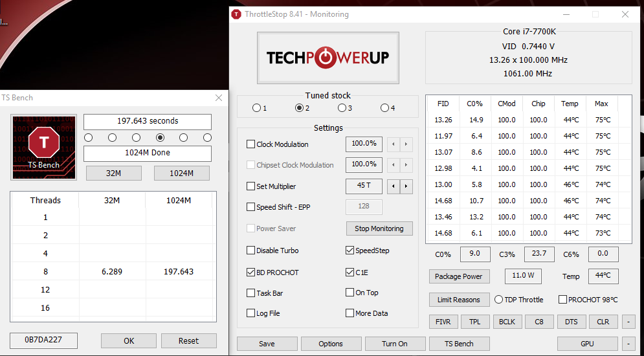
Task: Click the BCLK button
Action: tap(507, 322)
